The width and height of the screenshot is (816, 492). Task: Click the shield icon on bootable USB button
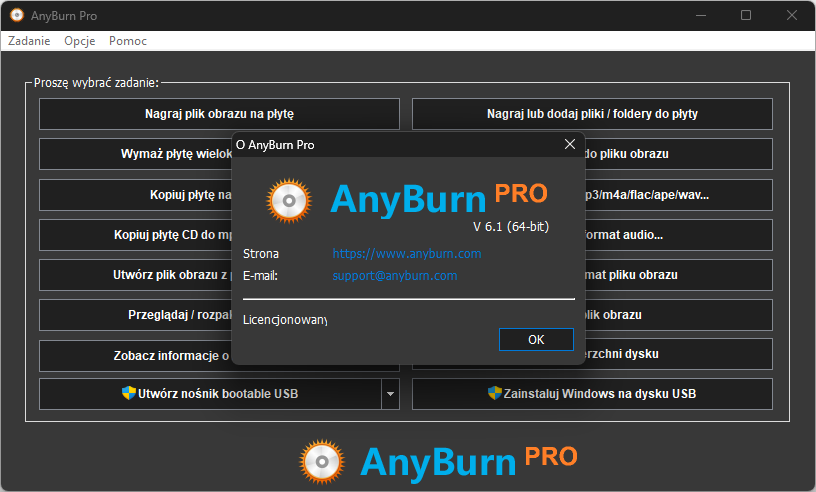[129, 393]
